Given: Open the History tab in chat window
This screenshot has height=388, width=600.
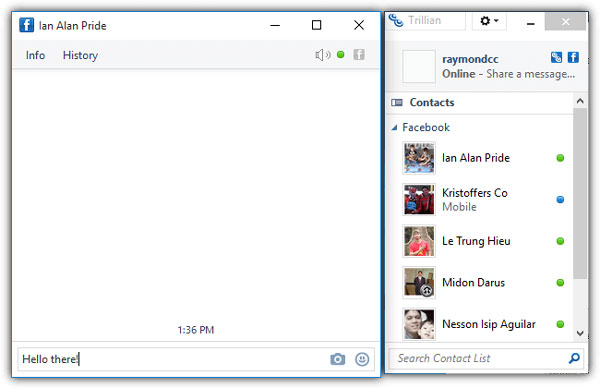Looking at the screenshot, I should coord(80,55).
